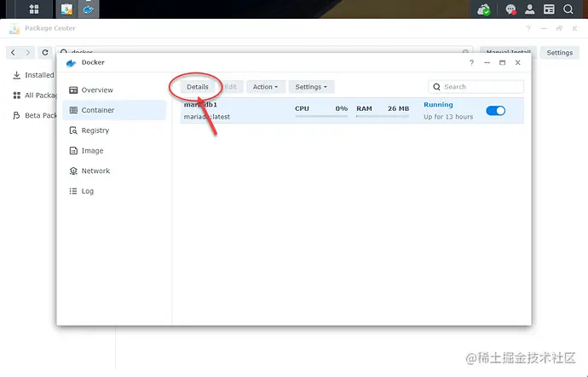
Task: Click Manual Install in Package Center
Action: click(x=508, y=51)
